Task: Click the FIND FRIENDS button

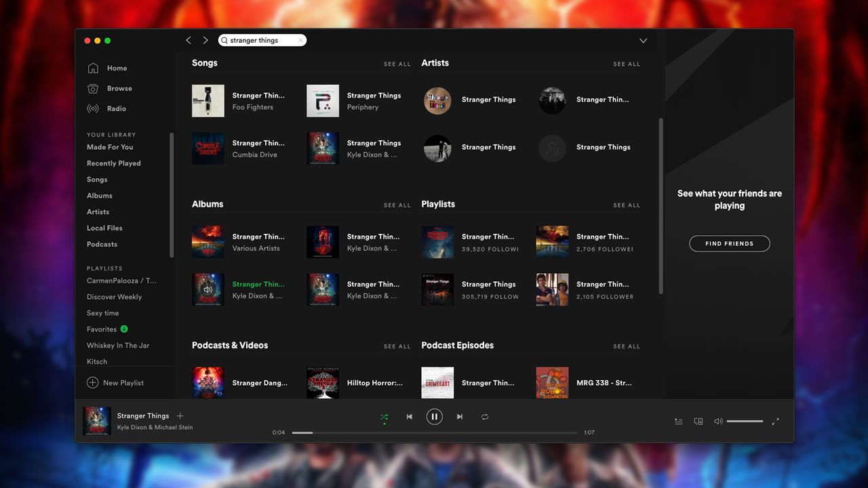Action: tap(730, 243)
